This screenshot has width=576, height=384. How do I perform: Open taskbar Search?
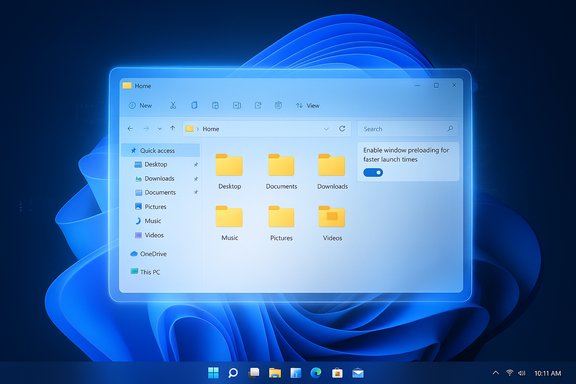tap(233, 373)
